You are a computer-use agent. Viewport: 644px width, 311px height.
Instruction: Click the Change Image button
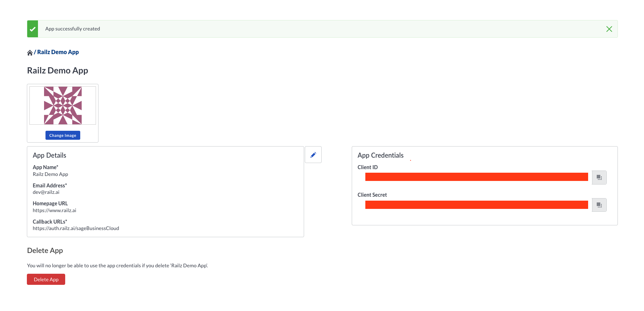[x=63, y=135]
